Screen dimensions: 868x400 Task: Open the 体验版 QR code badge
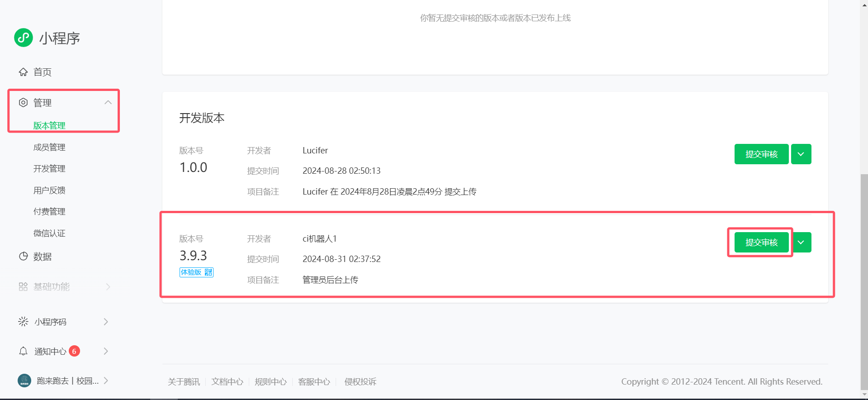point(196,272)
